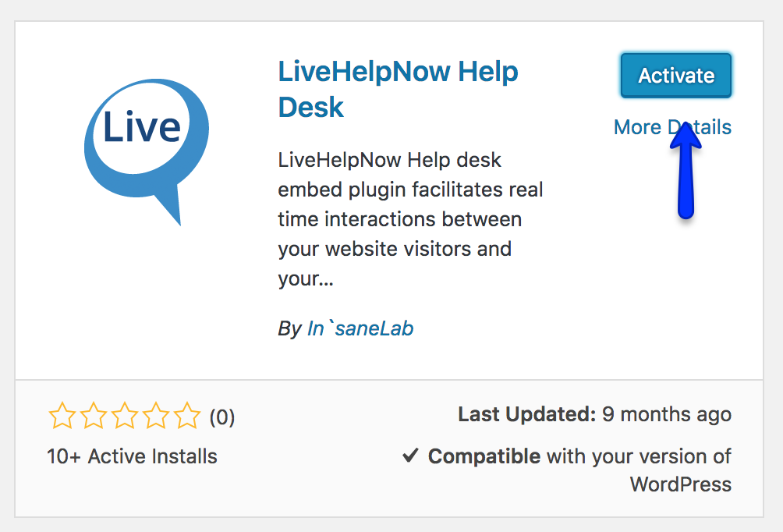The width and height of the screenshot is (783, 532).
Task: Click the plugin description paragraph
Action: point(410,219)
